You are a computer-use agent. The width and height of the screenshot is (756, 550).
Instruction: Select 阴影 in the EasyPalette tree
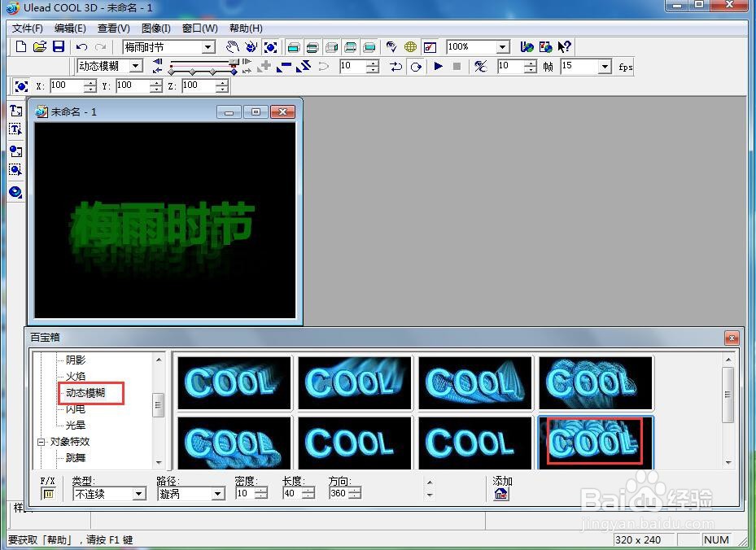[x=76, y=360]
